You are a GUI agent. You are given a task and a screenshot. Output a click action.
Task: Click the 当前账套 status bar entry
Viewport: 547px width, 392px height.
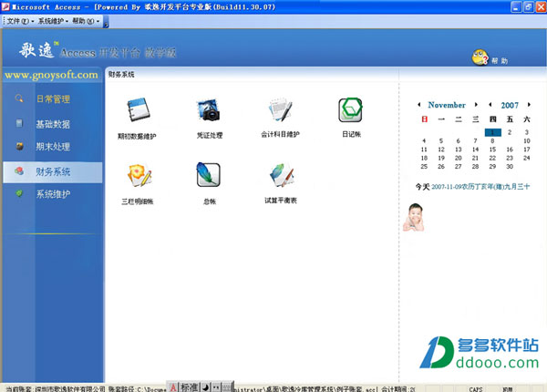[x=56, y=389]
